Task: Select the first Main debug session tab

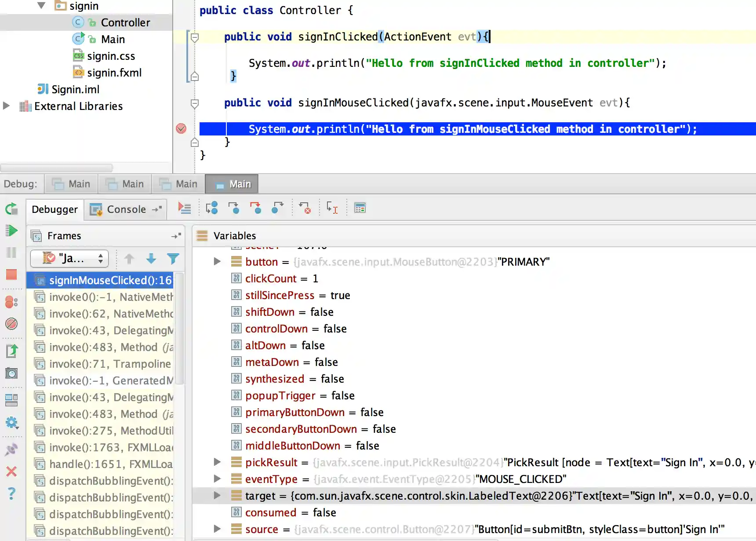Action: (71, 184)
